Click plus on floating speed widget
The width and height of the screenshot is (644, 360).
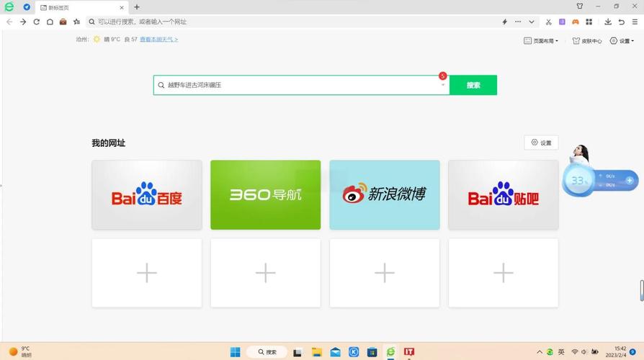[630, 180]
